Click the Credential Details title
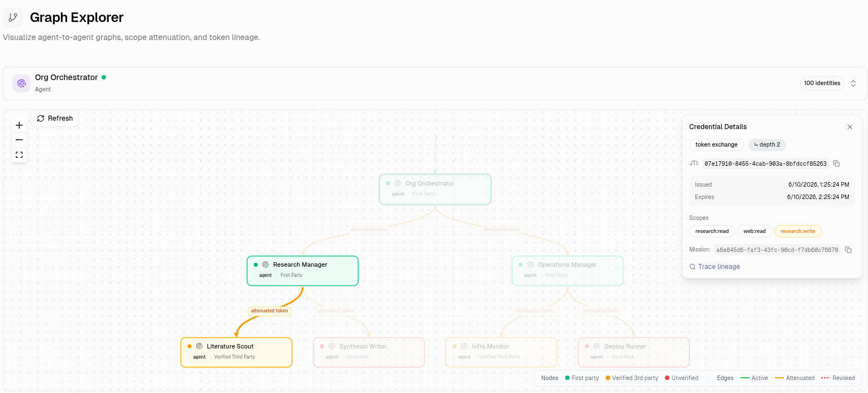 click(x=718, y=127)
